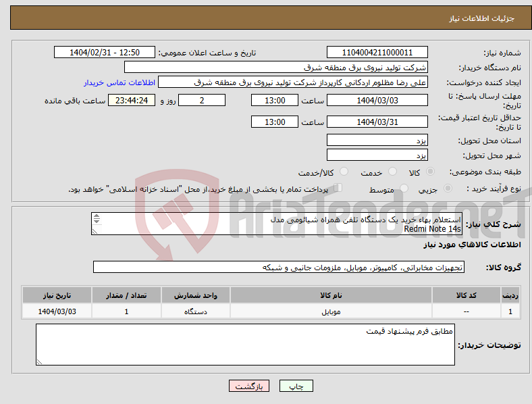532x404 pixels.
Task: Select the کالا/خدمت radio button
Action: click(344, 172)
